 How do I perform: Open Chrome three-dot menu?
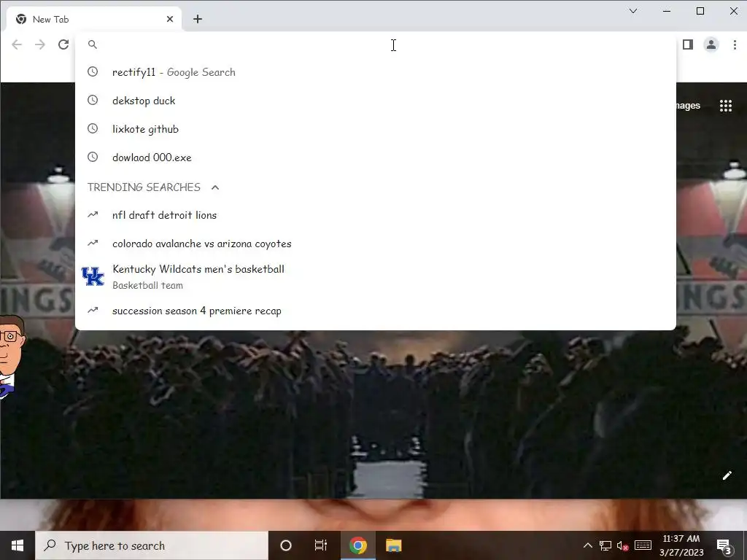click(735, 44)
